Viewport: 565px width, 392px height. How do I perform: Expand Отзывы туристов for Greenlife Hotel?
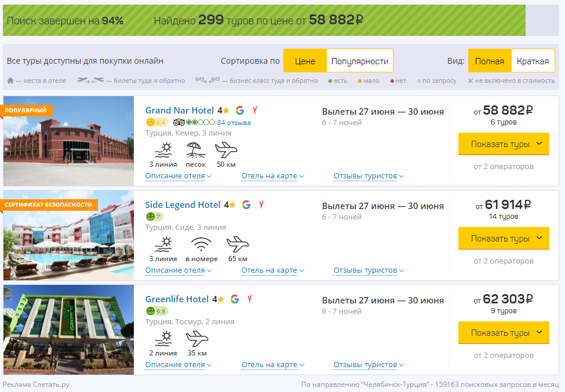pyautogui.click(x=369, y=365)
